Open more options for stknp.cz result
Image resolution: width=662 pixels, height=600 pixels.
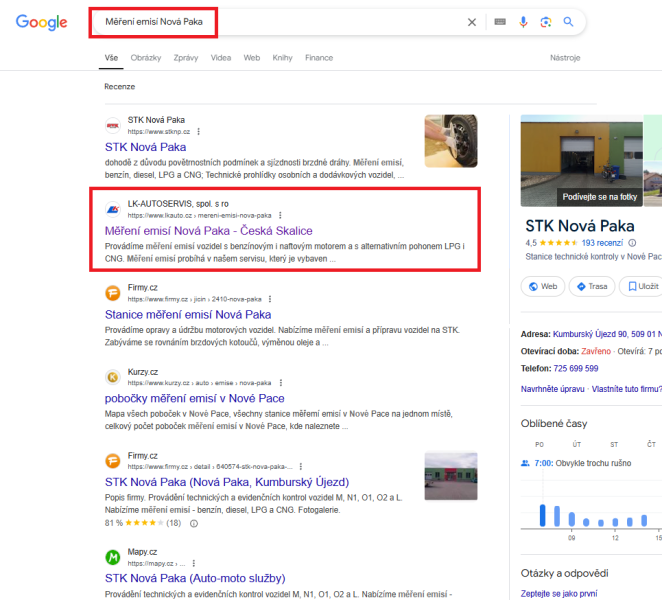coord(198,131)
